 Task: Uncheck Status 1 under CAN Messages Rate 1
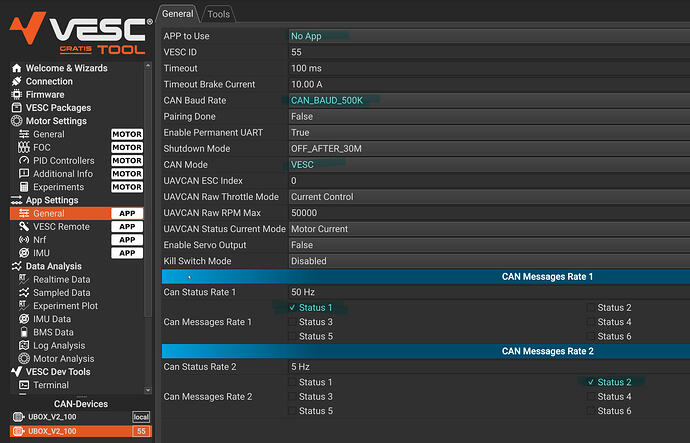click(292, 308)
